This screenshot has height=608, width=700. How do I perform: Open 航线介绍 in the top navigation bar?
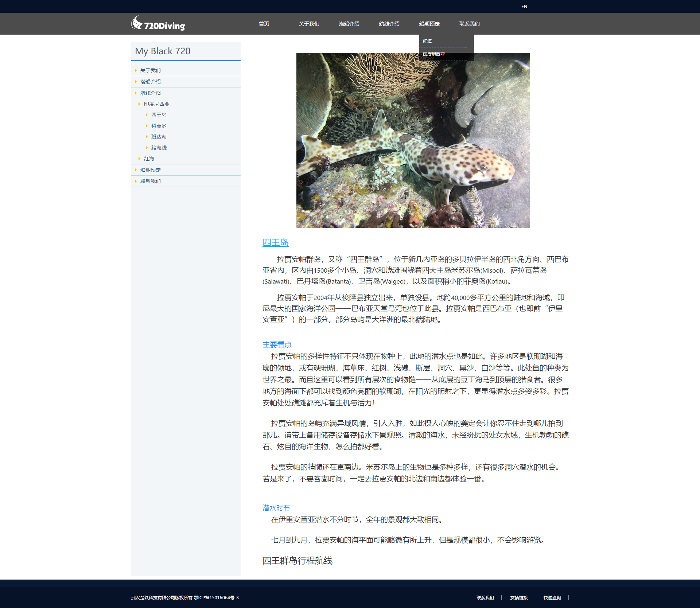click(389, 24)
